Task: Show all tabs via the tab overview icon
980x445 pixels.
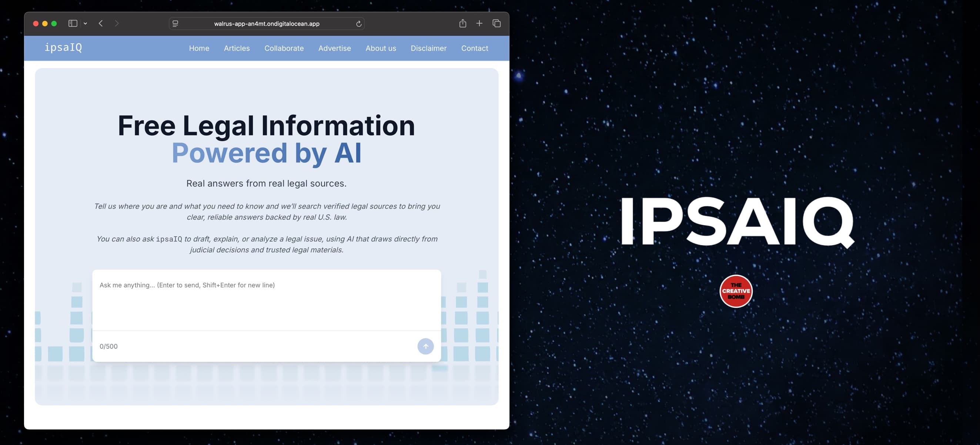Action: [x=496, y=23]
